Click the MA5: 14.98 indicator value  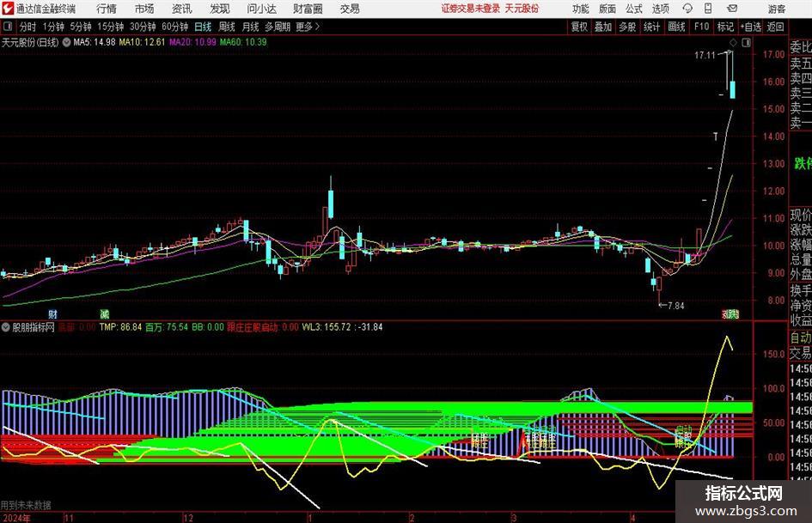coord(95,42)
